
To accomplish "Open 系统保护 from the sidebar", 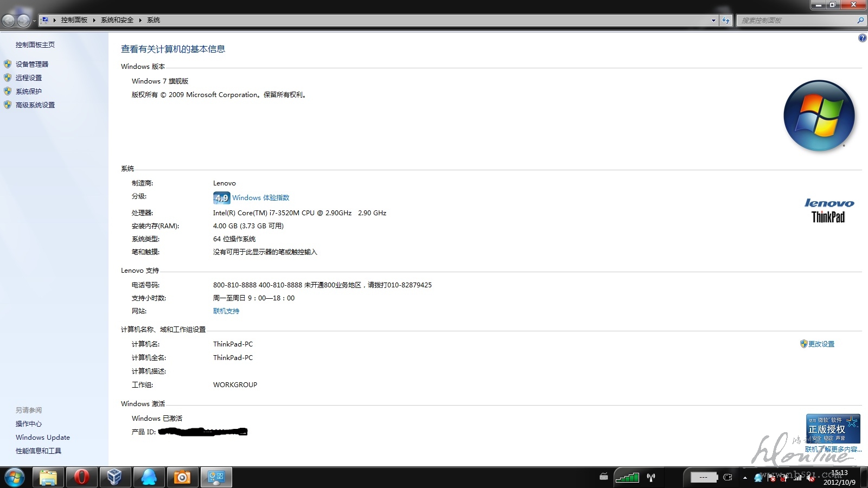I will pos(29,92).
